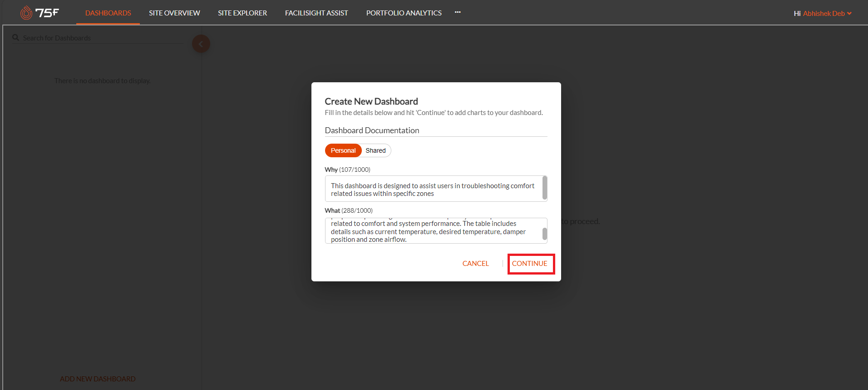This screenshot has width=868, height=390.
Task: Collapse the dashboard sidebar arrow button
Action: [201, 44]
